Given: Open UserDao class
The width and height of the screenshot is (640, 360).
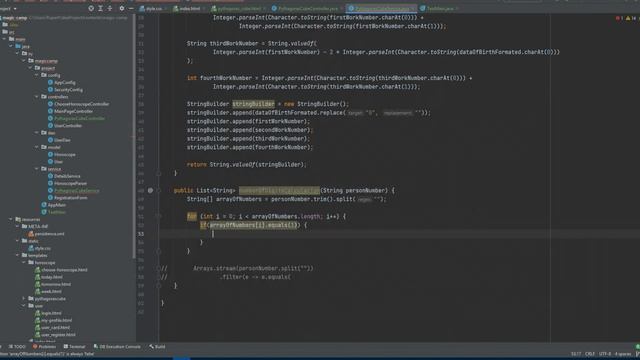Looking at the screenshot, I should point(59,140).
